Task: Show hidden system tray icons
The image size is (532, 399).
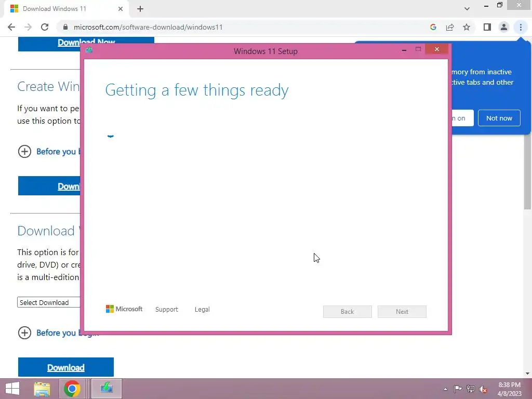Action: click(445, 389)
